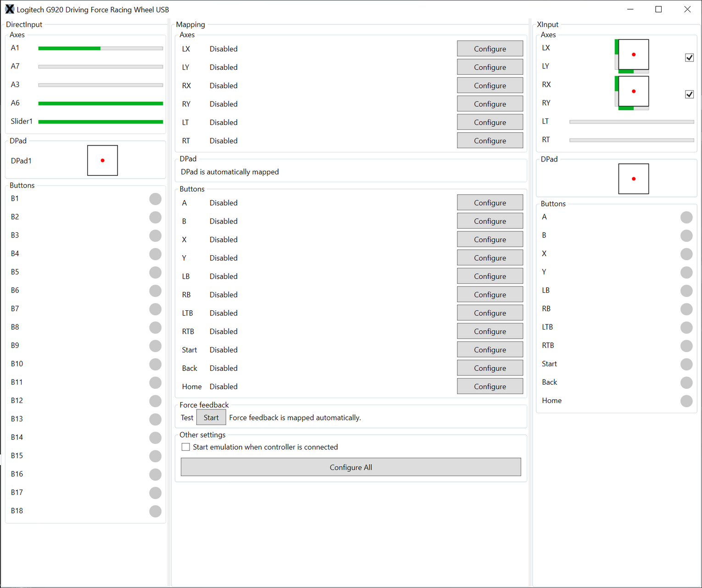Configure the X button mapping
The width and height of the screenshot is (702, 588).
(x=490, y=239)
